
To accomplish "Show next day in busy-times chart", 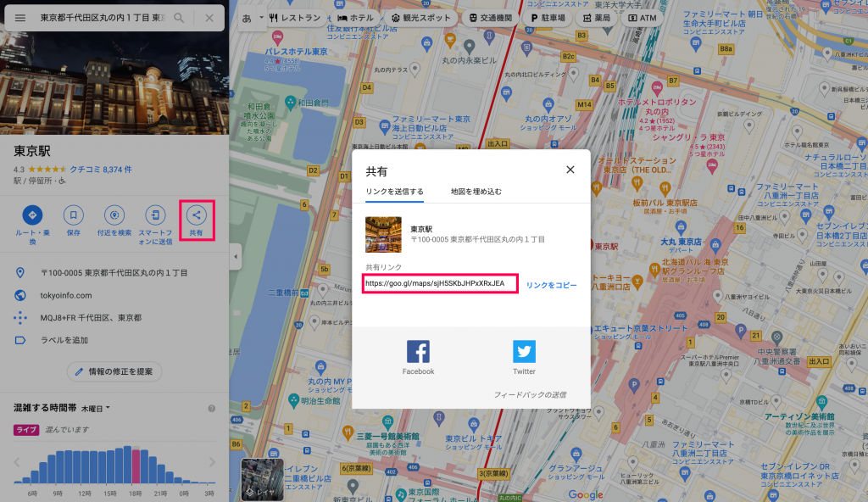I will pos(212,462).
